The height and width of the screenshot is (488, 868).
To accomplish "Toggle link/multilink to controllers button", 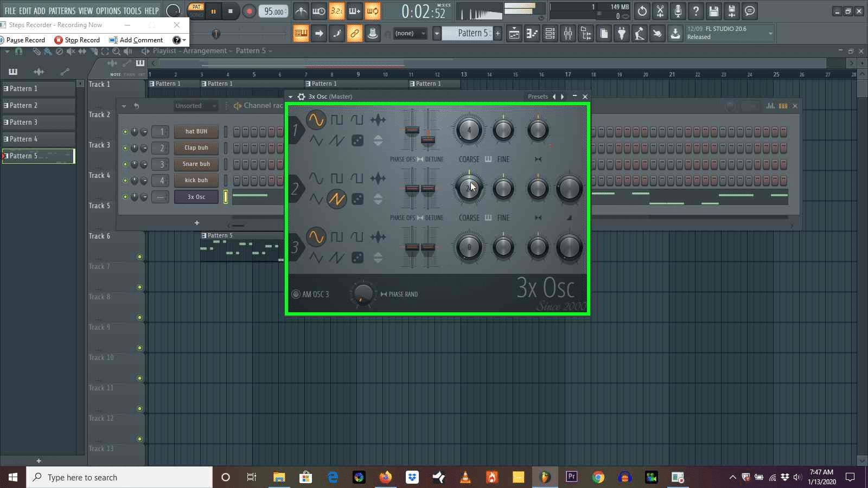I will (x=355, y=34).
